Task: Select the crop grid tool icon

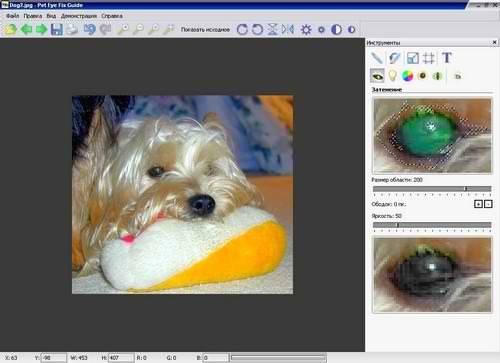Action: (429, 58)
